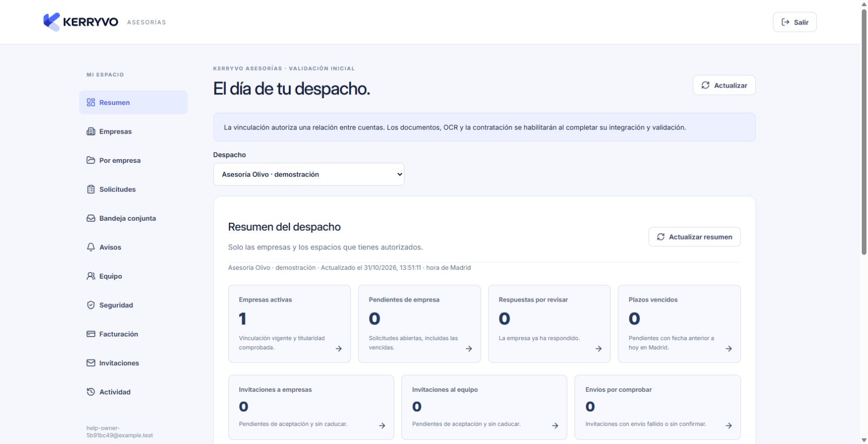Click 'Solo las empresas y los espacios' subtitle

click(x=325, y=247)
